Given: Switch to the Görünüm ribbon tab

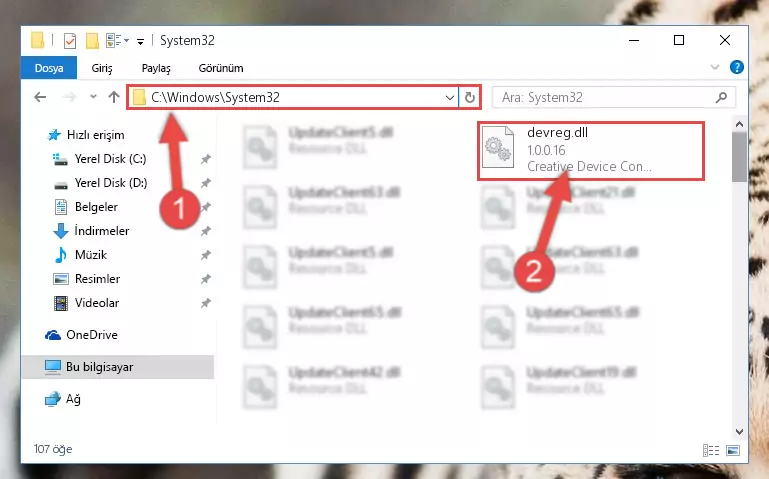Looking at the screenshot, I should click(x=221, y=68).
